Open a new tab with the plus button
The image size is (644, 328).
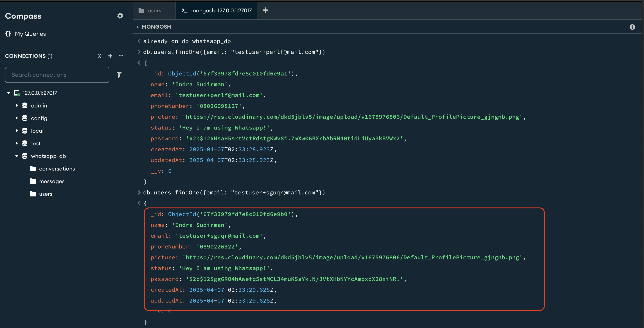(265, 10)
